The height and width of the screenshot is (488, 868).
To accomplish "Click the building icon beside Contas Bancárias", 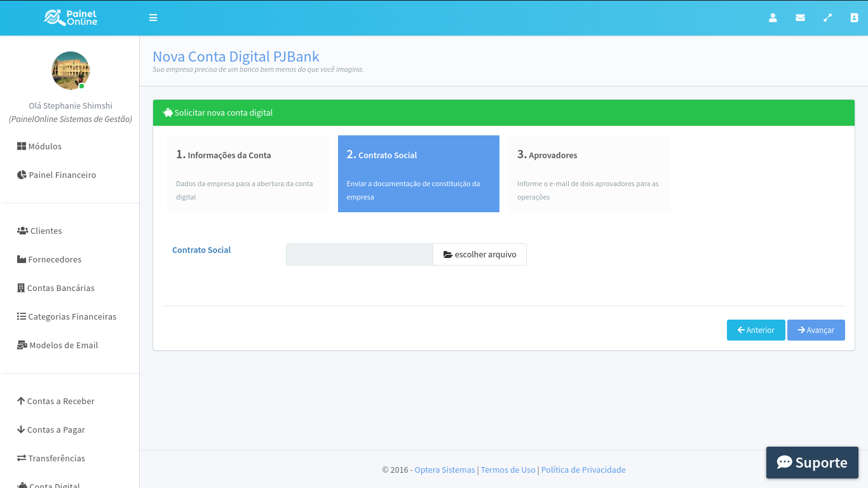I will [x=21, y=288].
